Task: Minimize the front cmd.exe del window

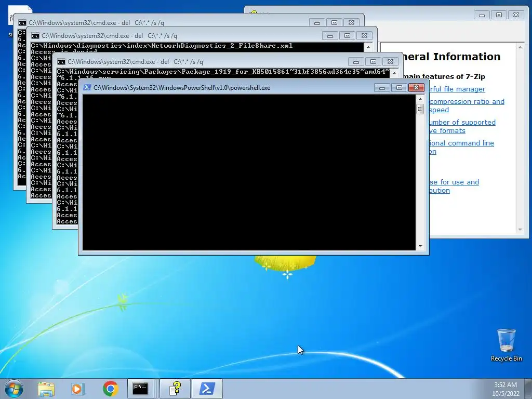Action: [x=356, y=62]
